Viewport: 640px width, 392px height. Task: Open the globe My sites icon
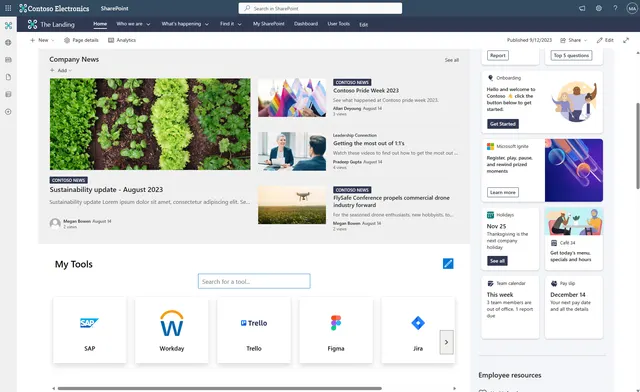click(x=8, y=42)
